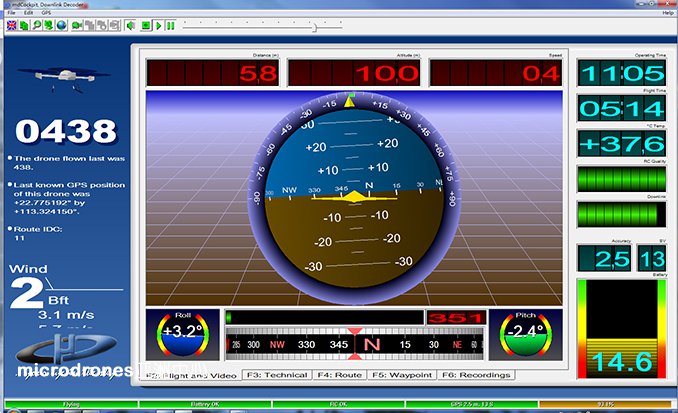
Task: Click the magnifier search icon in toolbar
Action: coord(36,25)
